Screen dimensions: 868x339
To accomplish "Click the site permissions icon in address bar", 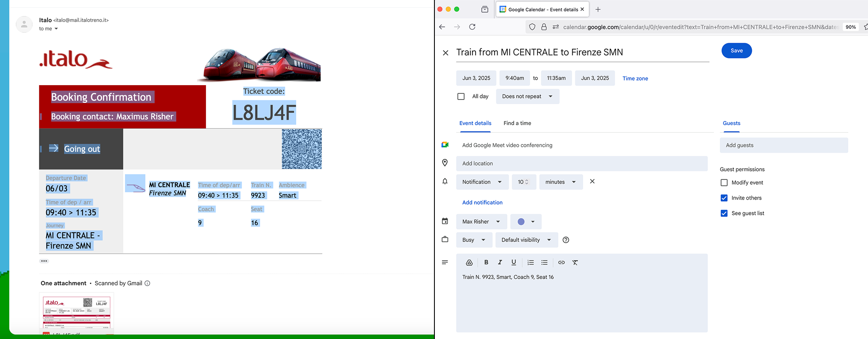I will tap(556, 27).
